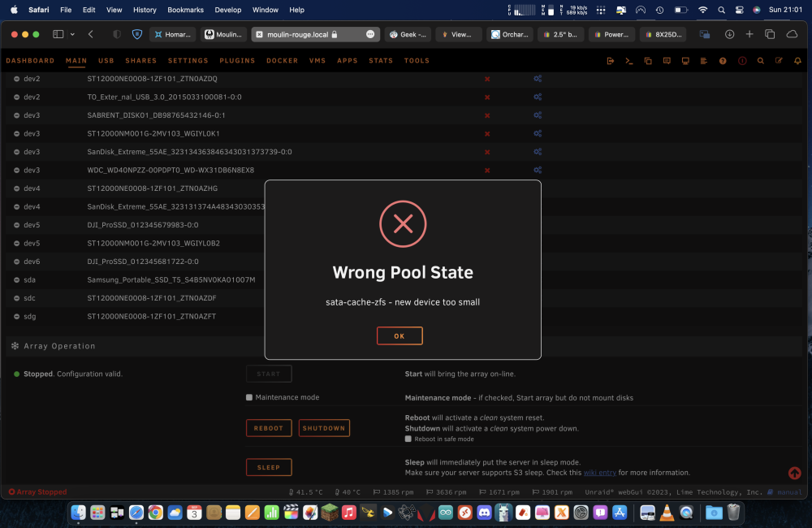Click the Safari back arrow
Viewport: 812px width, 528px height.
click(91, 34)
